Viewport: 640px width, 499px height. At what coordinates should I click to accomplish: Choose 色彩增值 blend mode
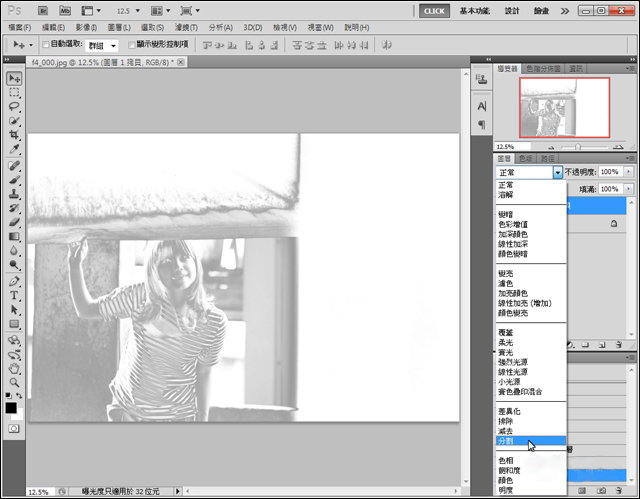(513, 224)
